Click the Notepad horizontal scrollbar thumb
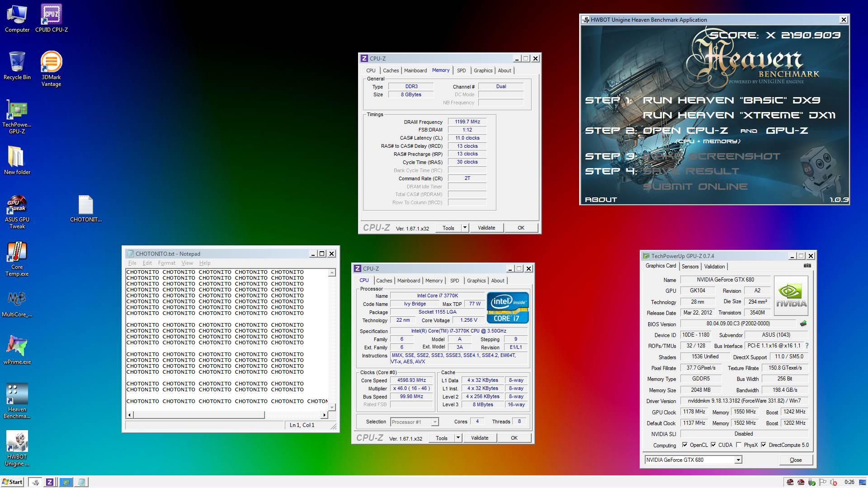 (x=199, y=415)
